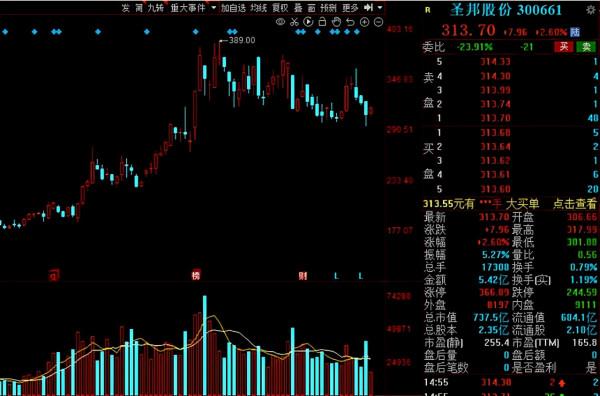
Task: Open the 更多 more menu
Action: [350, 8]
